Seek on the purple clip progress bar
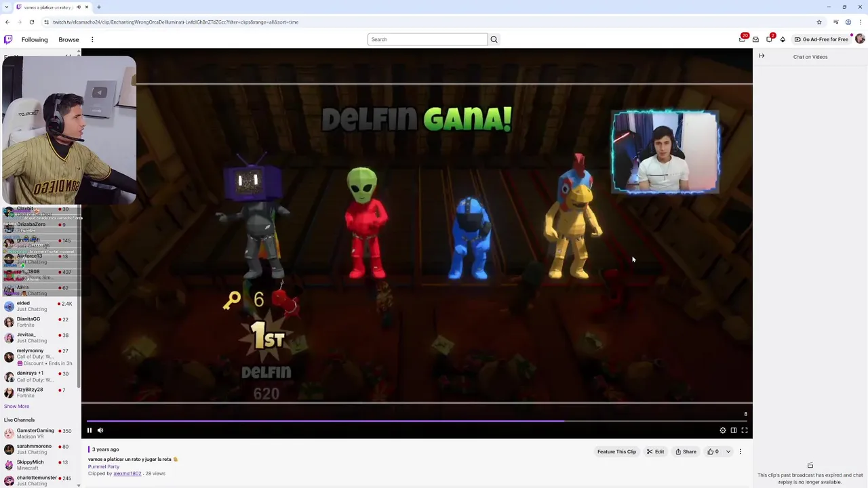This screenshot has height=488, width=868. tap(417, 421)
